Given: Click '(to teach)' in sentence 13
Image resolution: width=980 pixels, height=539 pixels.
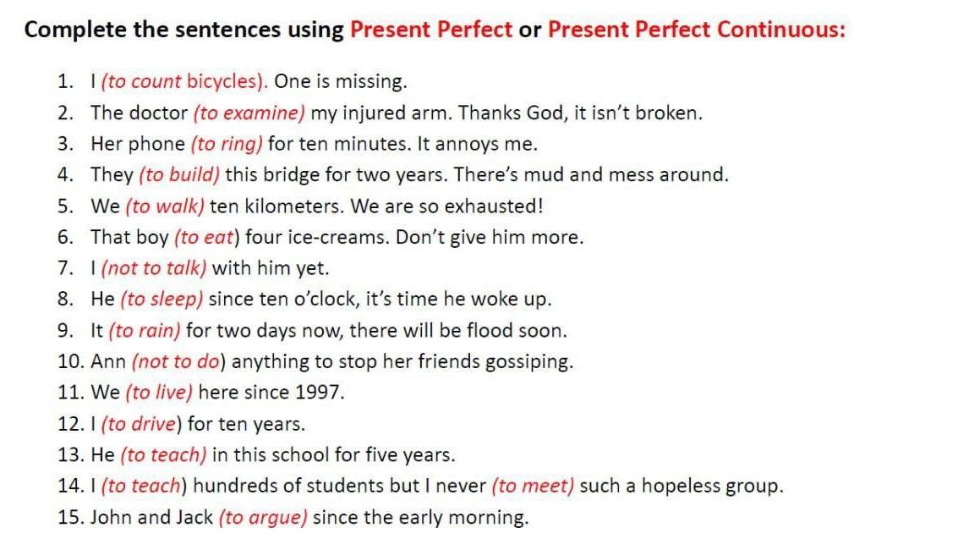Looking at the screenshot, I should 163,454.
